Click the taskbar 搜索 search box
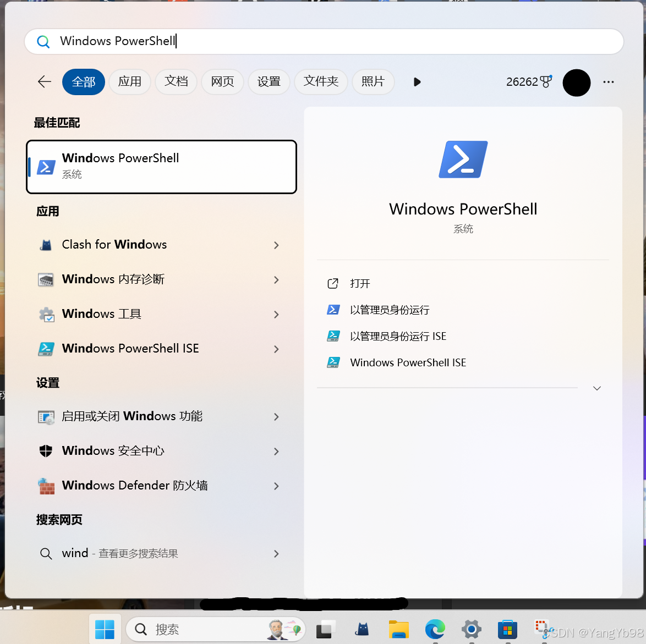646x644 pixels. coord(216,629)
